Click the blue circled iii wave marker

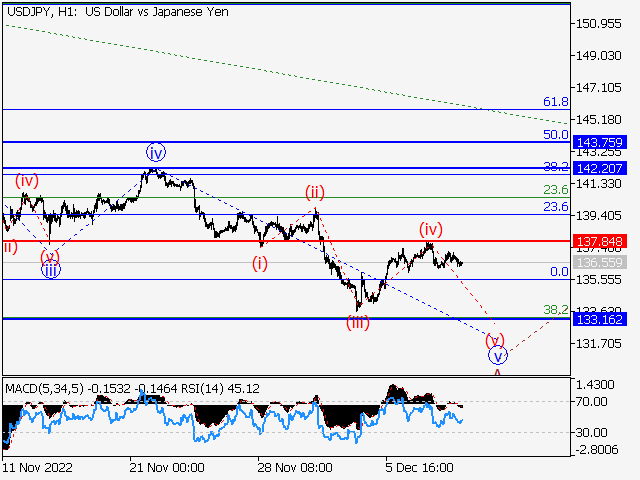click(x=51, y=270)
